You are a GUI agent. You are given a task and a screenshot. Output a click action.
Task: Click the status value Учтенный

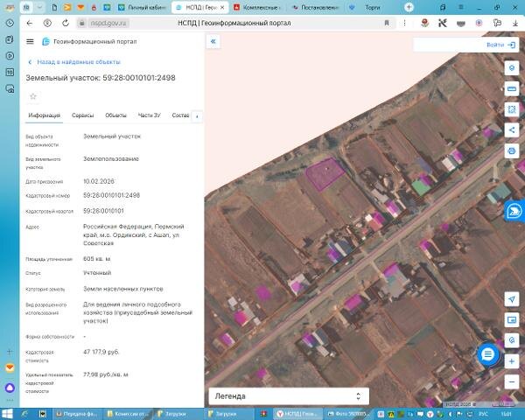tap(97, 273)
